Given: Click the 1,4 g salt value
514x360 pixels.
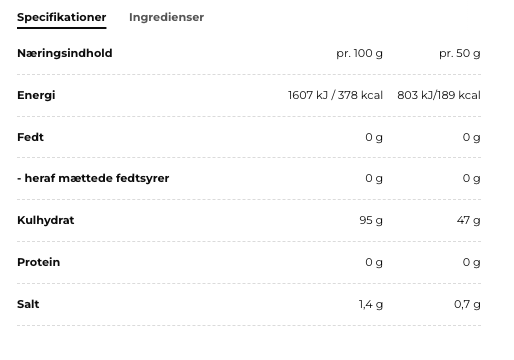Looking at the screenshot, I should [x=371, y=304].
